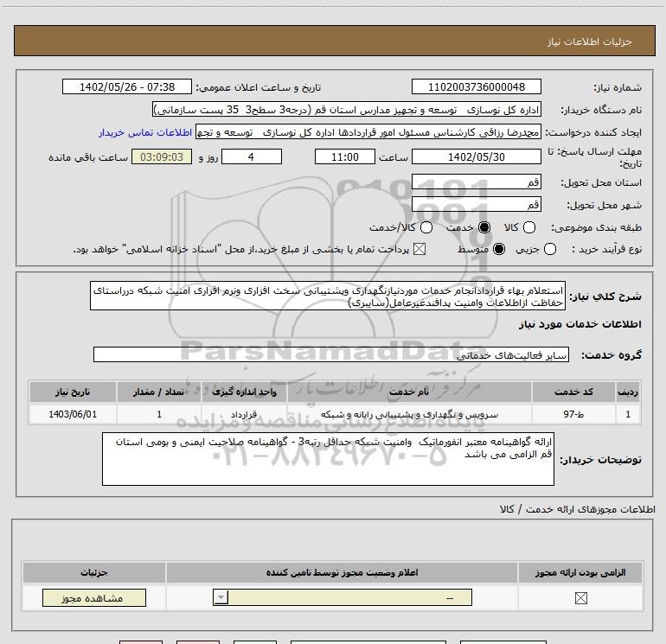This screenshot has width=666, height=644.
Task: Click the اعلام وضعیت مجوز column header
Action: tap(342, 572)
